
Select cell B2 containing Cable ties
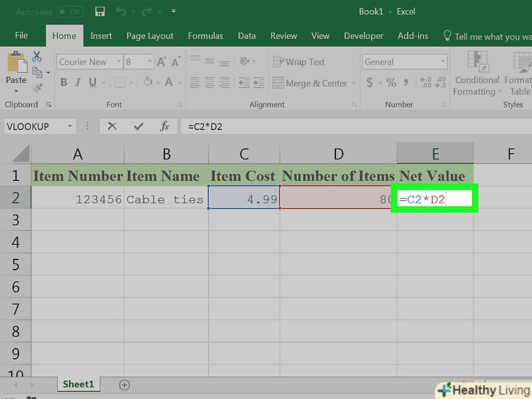[x=165, y=198]
